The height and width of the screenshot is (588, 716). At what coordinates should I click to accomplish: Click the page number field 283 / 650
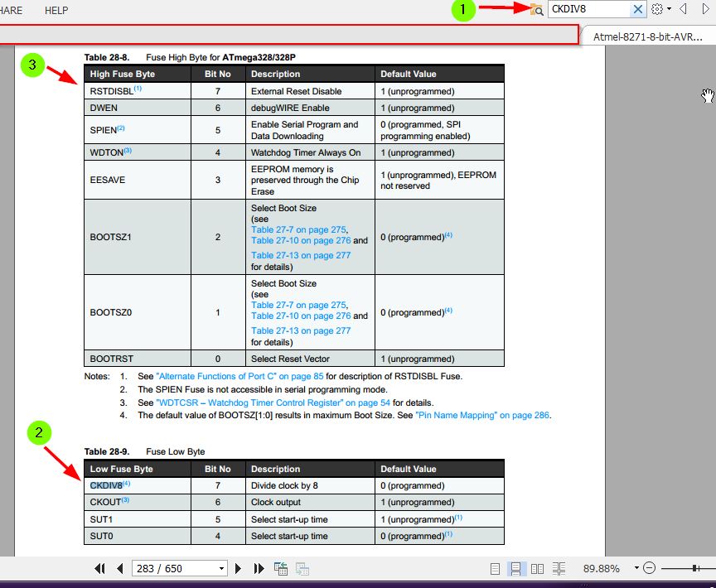[x=174, y=568]
